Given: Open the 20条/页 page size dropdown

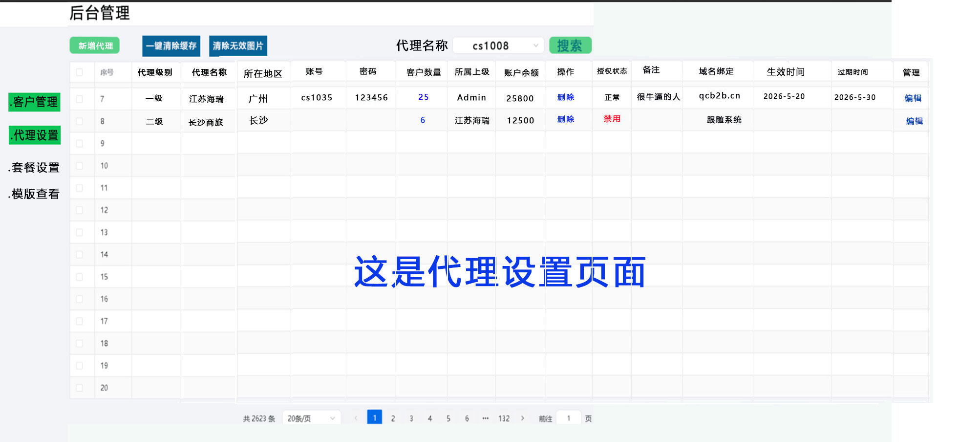Looking at the screenshot, I should [x=312, y=419].
